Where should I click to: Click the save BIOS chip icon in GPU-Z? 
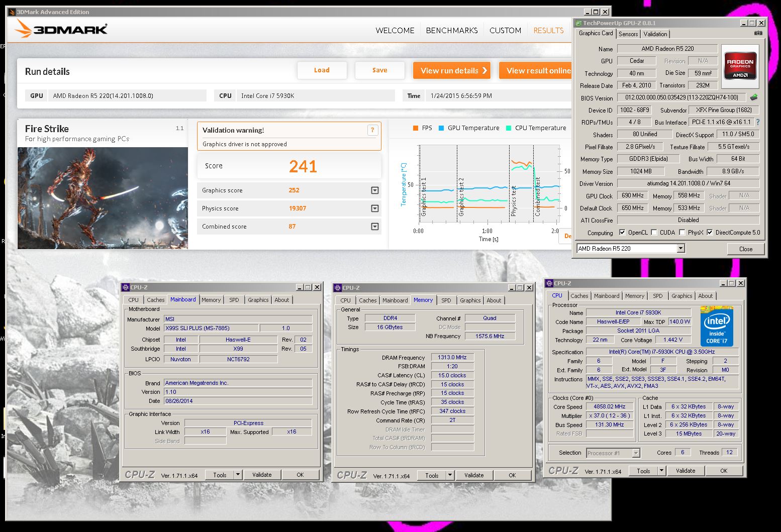753,97
